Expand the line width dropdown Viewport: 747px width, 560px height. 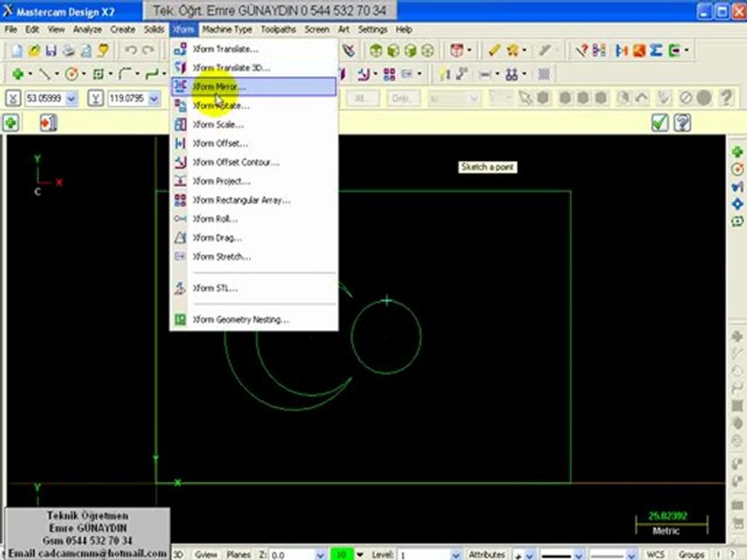pyautogui.click(x=631, y=555)
